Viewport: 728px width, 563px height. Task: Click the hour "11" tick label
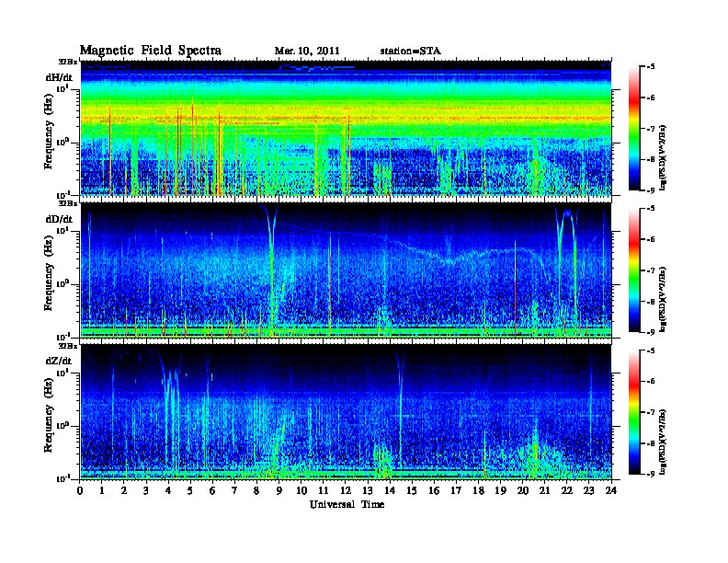tap(324, 490)
